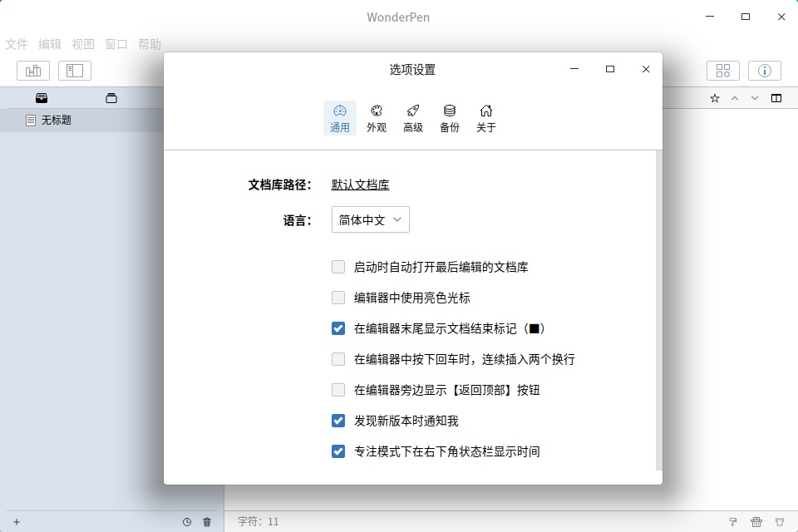Click the trash icon in the sidebar footer

click(x=207, y=522)
